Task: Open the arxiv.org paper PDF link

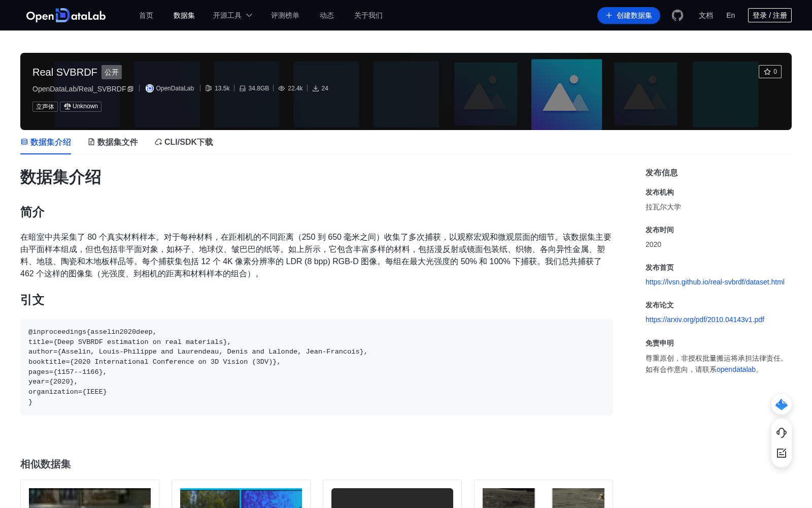Action: [705, 320]
